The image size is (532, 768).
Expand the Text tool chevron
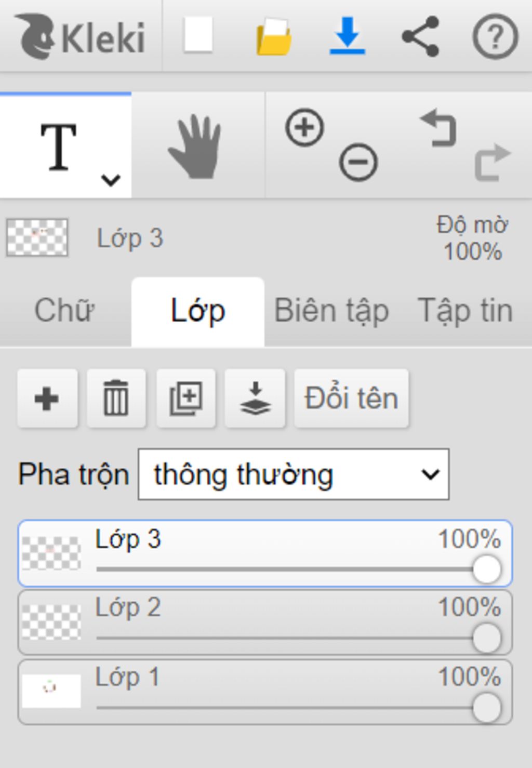pyautogui.click(x=111, y=180)
